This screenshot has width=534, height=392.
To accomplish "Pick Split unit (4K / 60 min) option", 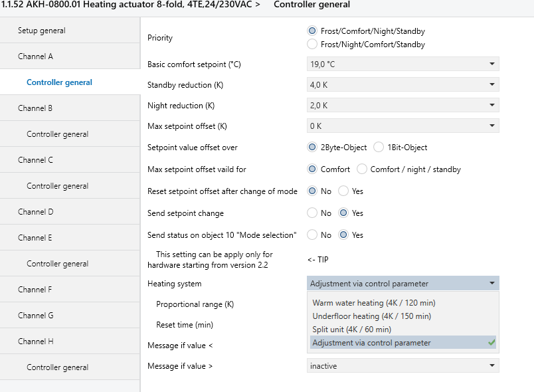I will pyautogui.click(x=352, y=330).
